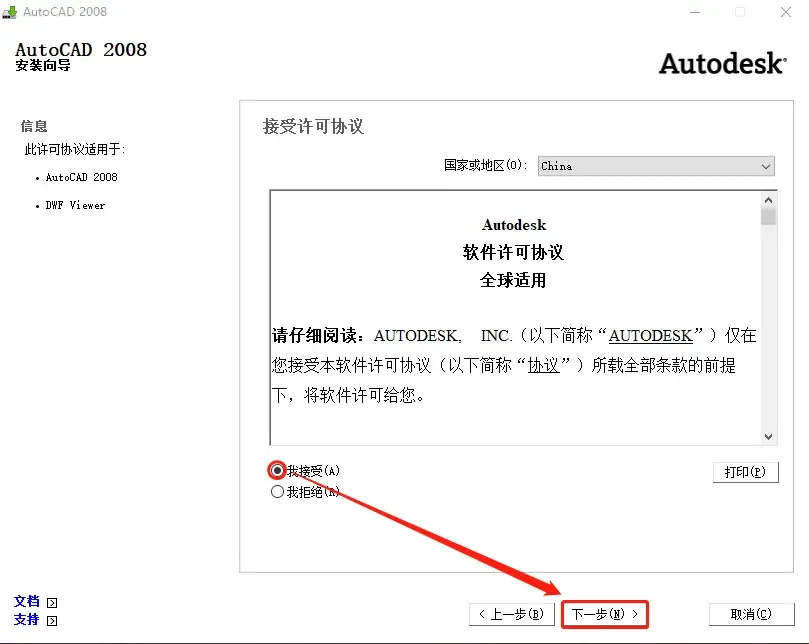809x644 pixels.
Task: Close the AutoCAD 2008 installer window
Action: (x=786, y=12)
